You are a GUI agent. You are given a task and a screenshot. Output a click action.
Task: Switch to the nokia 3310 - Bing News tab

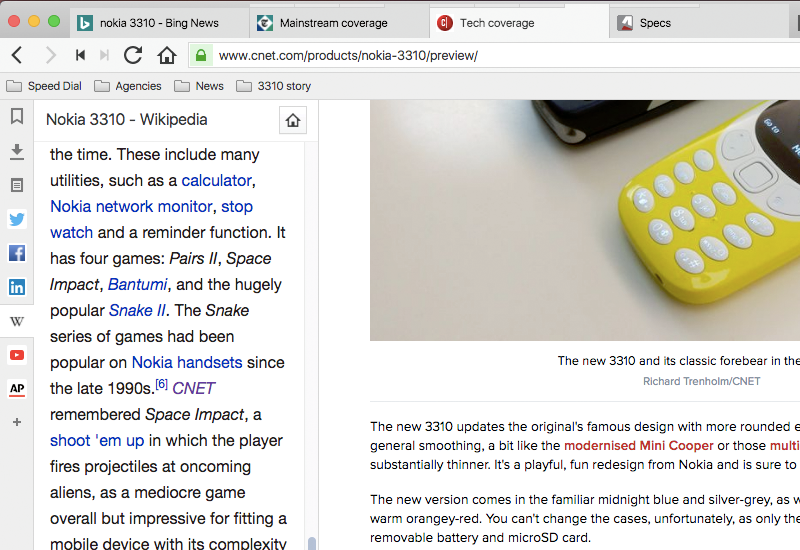(160, 23)
